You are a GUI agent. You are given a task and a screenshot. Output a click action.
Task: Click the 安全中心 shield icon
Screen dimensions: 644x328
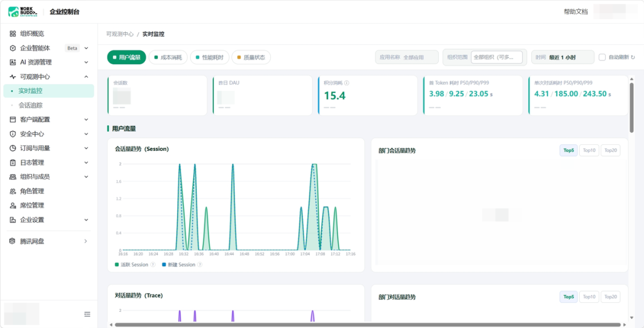click(13, 134)
